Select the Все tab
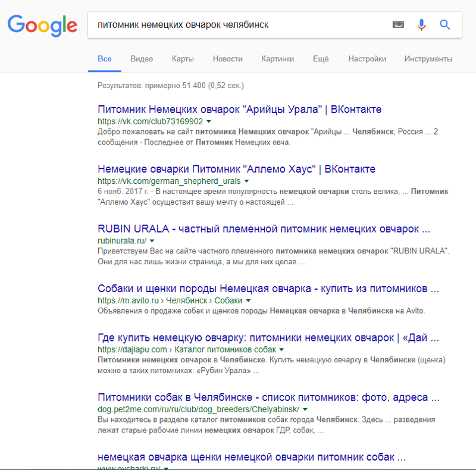Image resolution: width=476 pixels, height=470 pixels. coord(105,59)
